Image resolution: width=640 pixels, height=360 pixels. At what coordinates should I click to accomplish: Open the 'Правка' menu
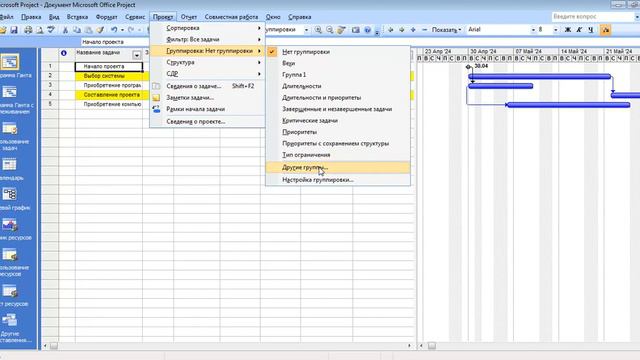tap(31, 17)
